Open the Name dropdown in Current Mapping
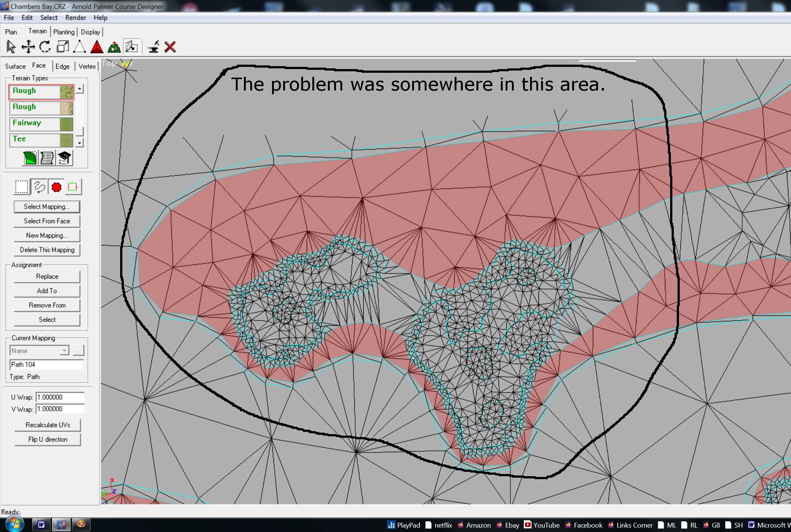Screen dimensions: 791x532 coord(64,351)
